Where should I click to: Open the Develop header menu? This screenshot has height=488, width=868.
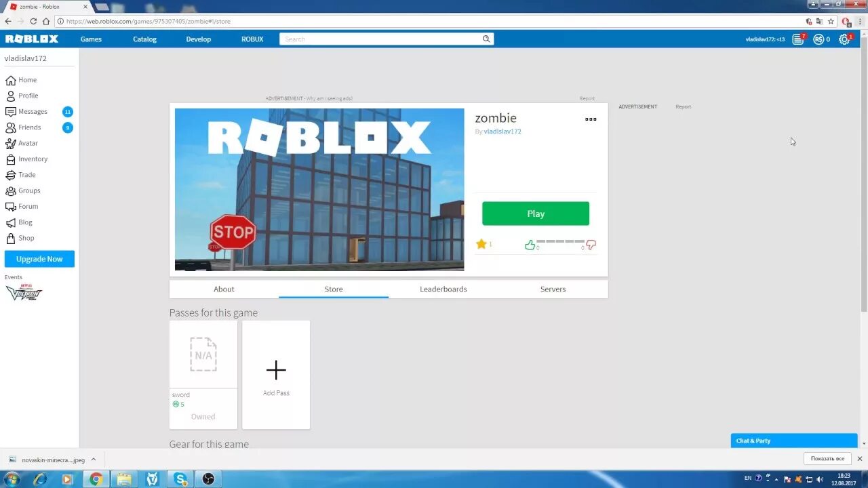click(x=199, y=39)
